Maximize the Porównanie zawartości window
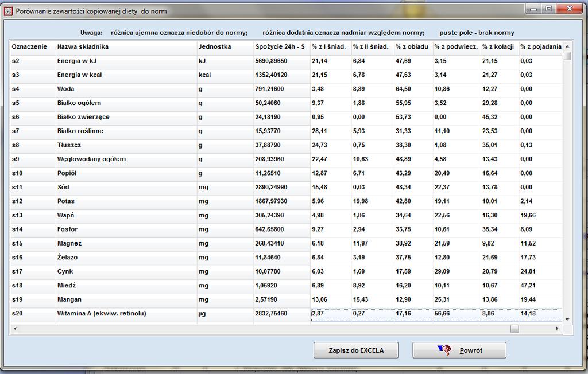Viewport: 588px width, 374px height. pos(548,9)
